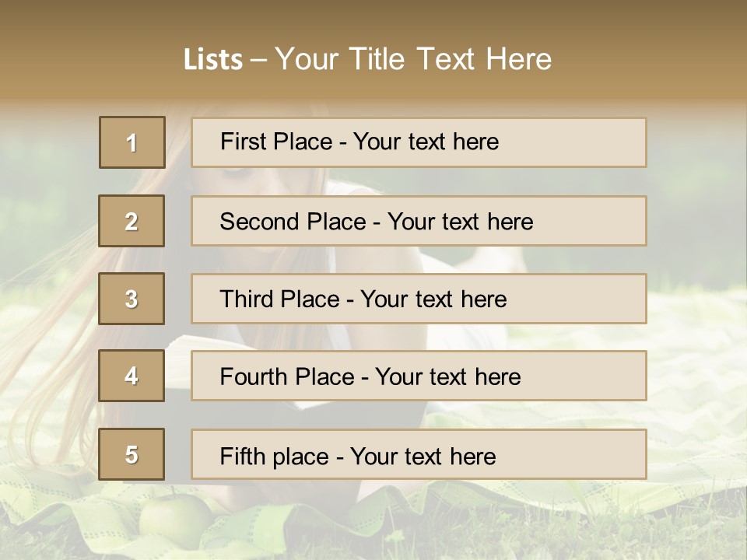Click the number 1 box
The width and height of the screenshot is (747, 560).
(x=132, y=142)
